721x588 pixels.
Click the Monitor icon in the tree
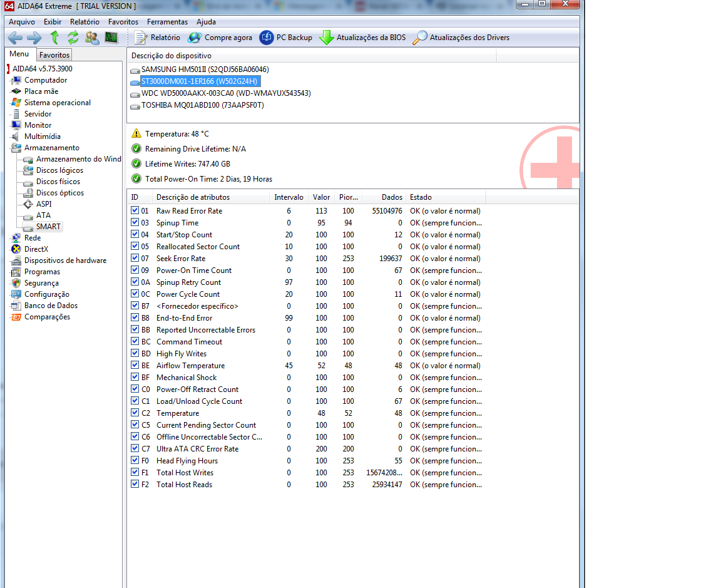[16, 125]
